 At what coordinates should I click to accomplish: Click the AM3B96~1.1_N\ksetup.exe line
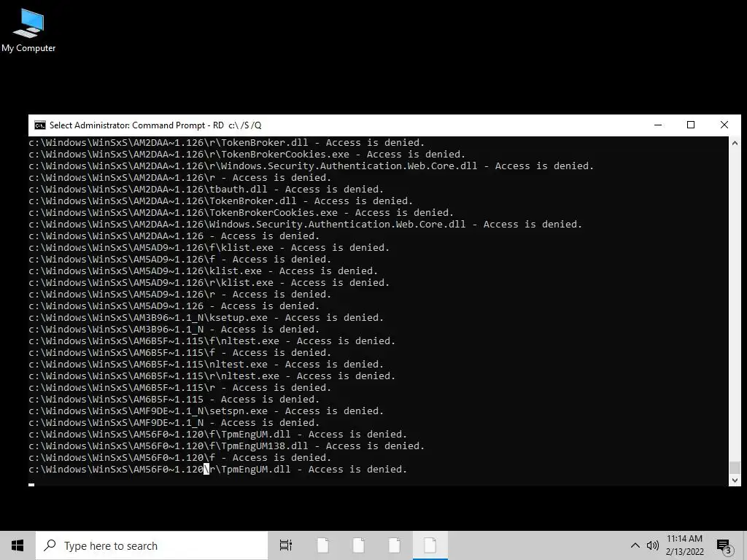[206, 318]
